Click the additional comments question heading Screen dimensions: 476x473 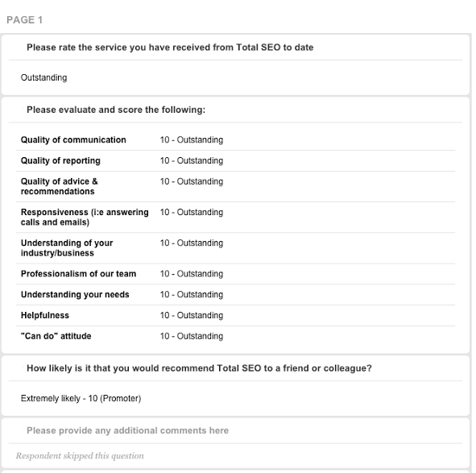[x=127, y=430]
